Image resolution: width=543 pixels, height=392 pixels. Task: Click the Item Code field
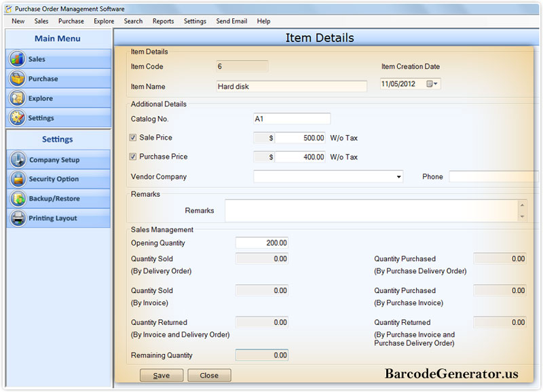242,66
